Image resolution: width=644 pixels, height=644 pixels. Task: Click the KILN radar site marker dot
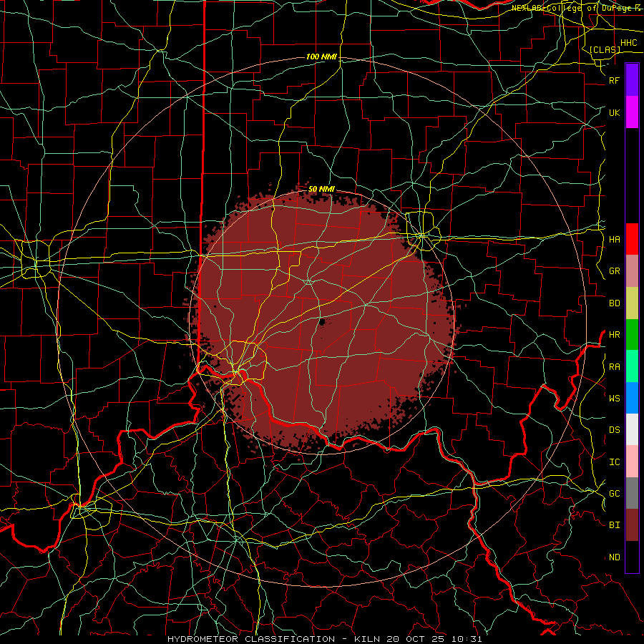click(x=322, y=322)
